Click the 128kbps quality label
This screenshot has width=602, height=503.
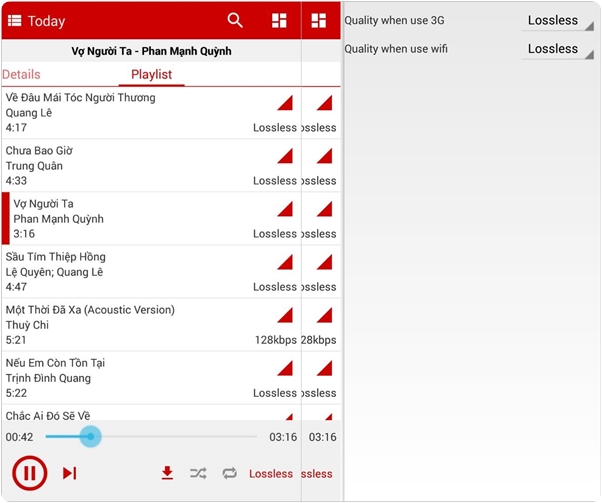pyautogui.click(x=276, y=340)
